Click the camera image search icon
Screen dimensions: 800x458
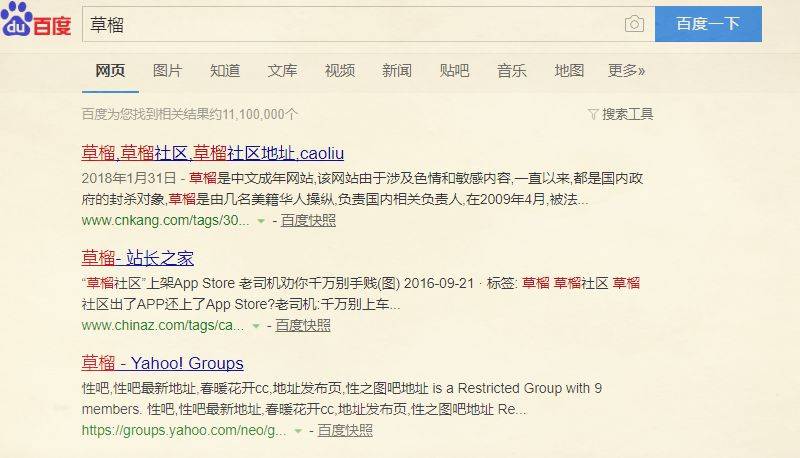pos(634,24)
